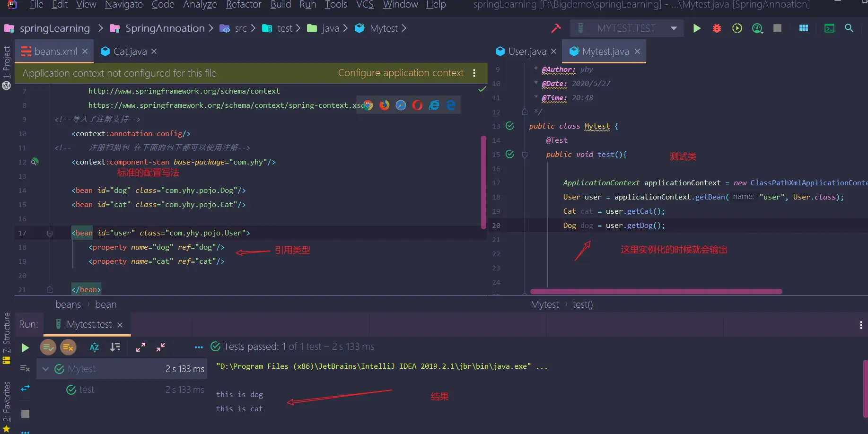Open the VCS menu
This screenshot has height=434, width=868.
pyautogui.click(x=365, y=5)
